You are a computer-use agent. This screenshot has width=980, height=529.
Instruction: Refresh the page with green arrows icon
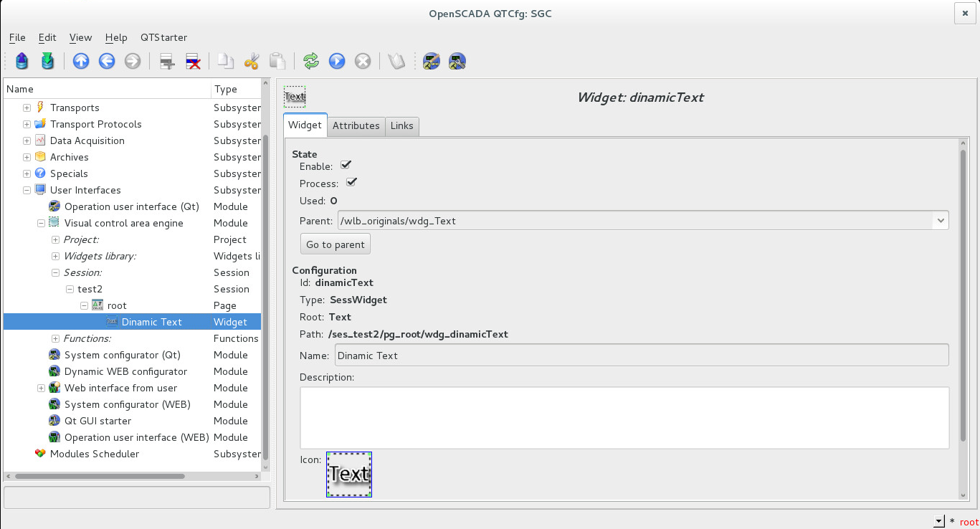[x=311, y=62]
